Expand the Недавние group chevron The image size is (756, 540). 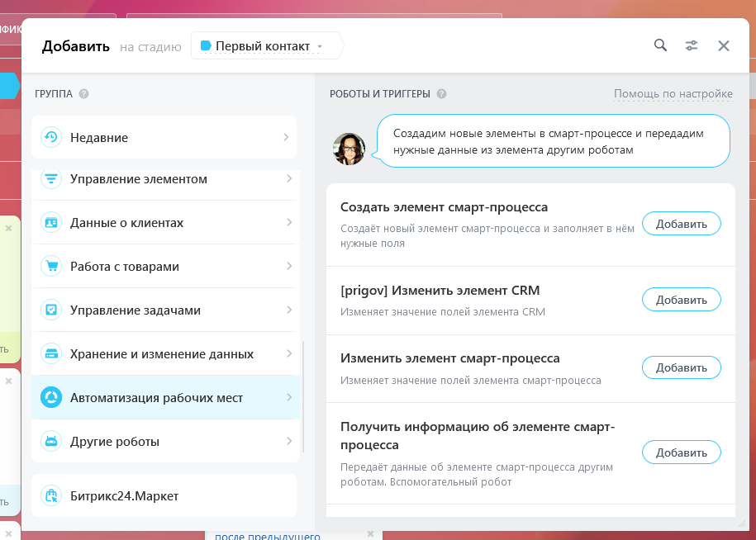287,137
